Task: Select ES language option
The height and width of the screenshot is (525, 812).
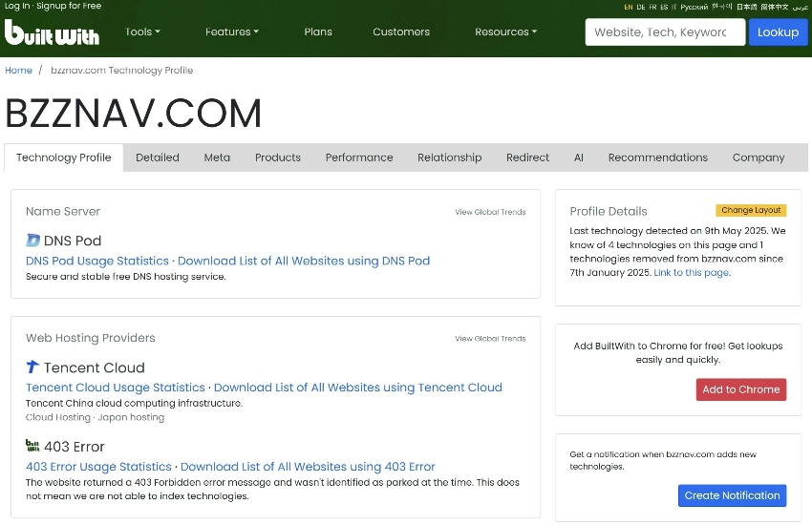Action: 664,7
